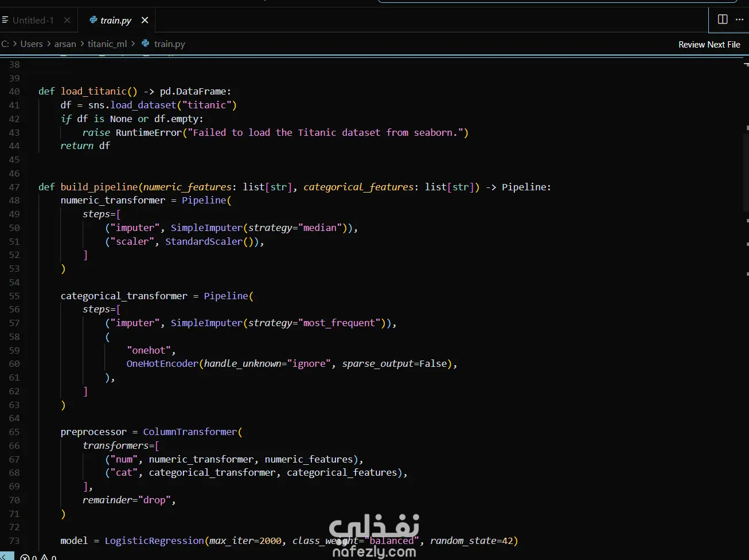Click the remainder="drop" argument

127,500
